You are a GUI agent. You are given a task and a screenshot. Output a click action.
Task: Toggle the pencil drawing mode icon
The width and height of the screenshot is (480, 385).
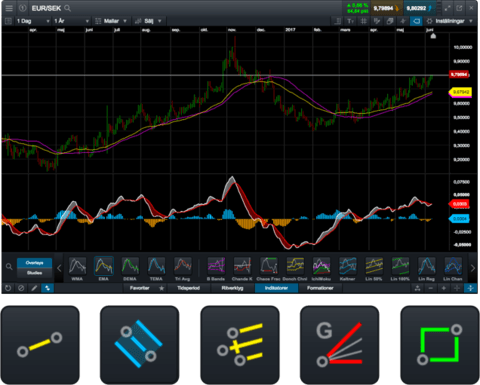[x=34, y=288]
